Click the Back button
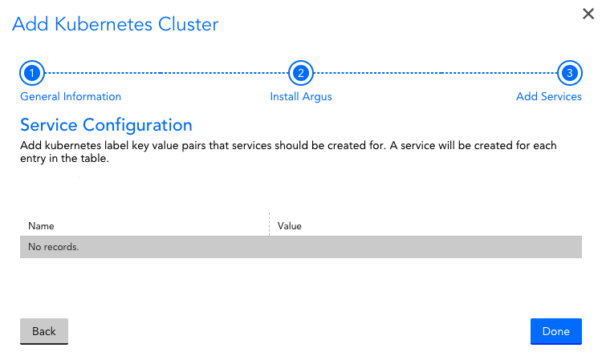 [x=44, y=331]
